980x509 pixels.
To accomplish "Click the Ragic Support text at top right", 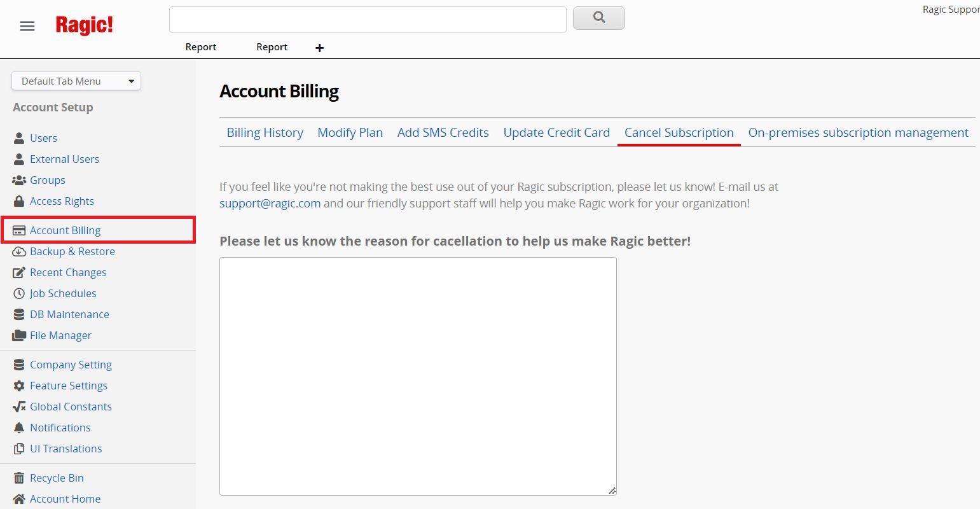I will coord(951,10).
